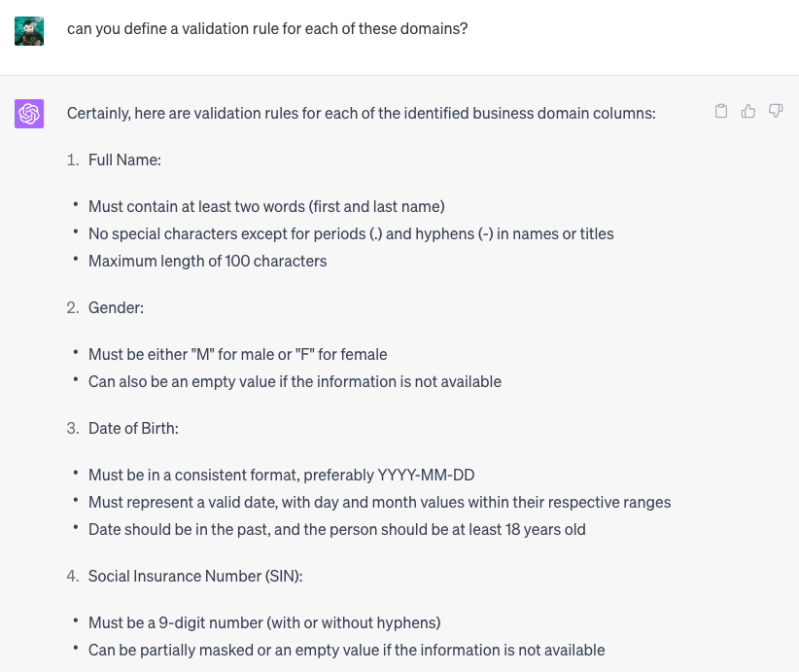The image size is (799, 672).
Task: Click the user's validation rule question text
Action: pyautogui.click(x=267, y=28)
